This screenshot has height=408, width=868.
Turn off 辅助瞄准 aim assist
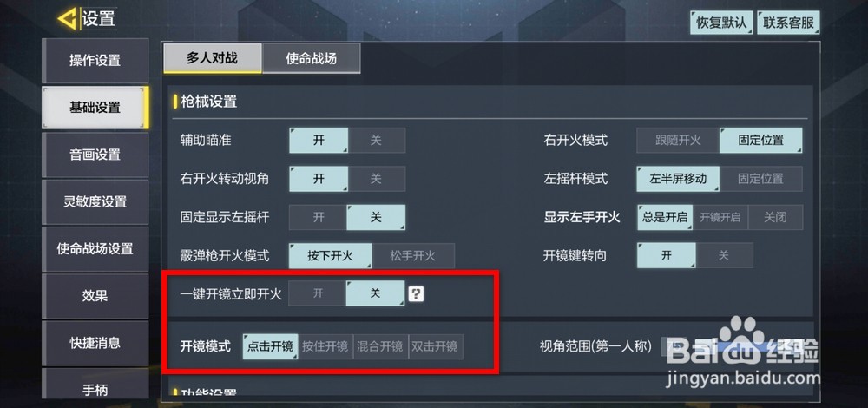tap(377, 141)
